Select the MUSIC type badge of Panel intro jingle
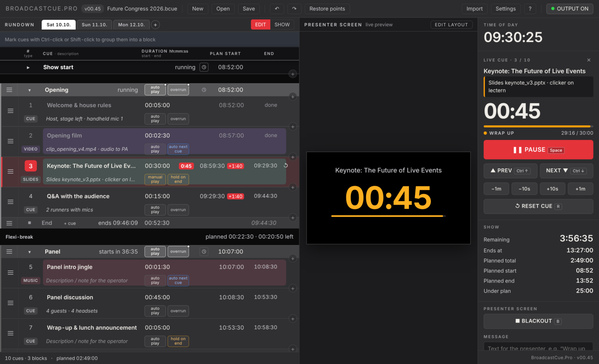 (31, 281)
